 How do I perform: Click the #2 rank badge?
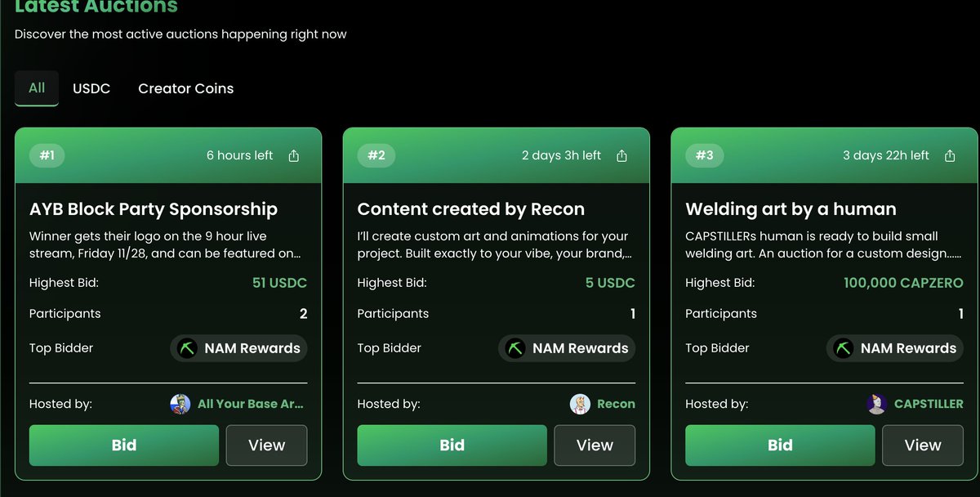(x=376, y=155)
